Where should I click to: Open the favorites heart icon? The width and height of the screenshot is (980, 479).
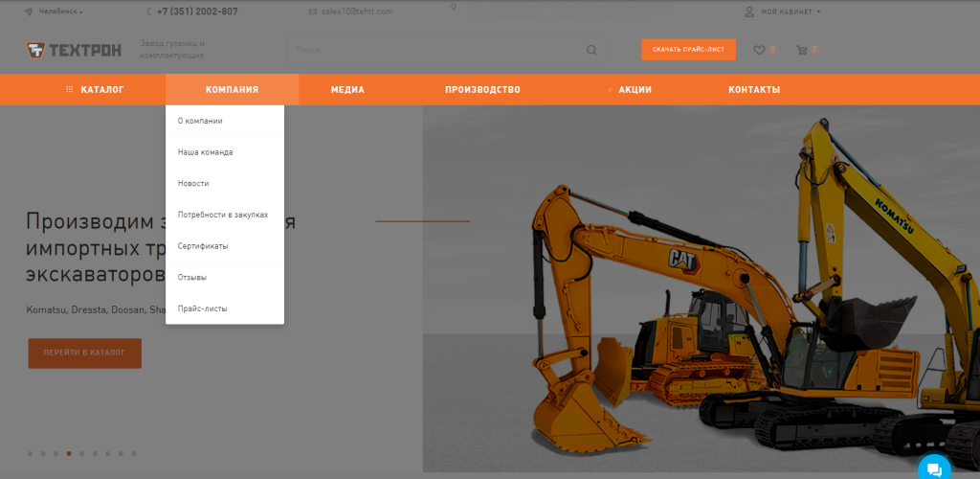759,50
